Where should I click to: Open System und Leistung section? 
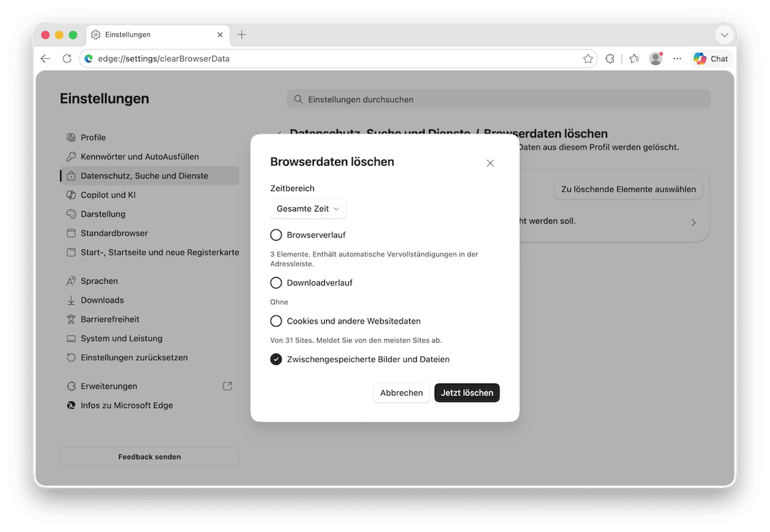(x=149, y=338)
